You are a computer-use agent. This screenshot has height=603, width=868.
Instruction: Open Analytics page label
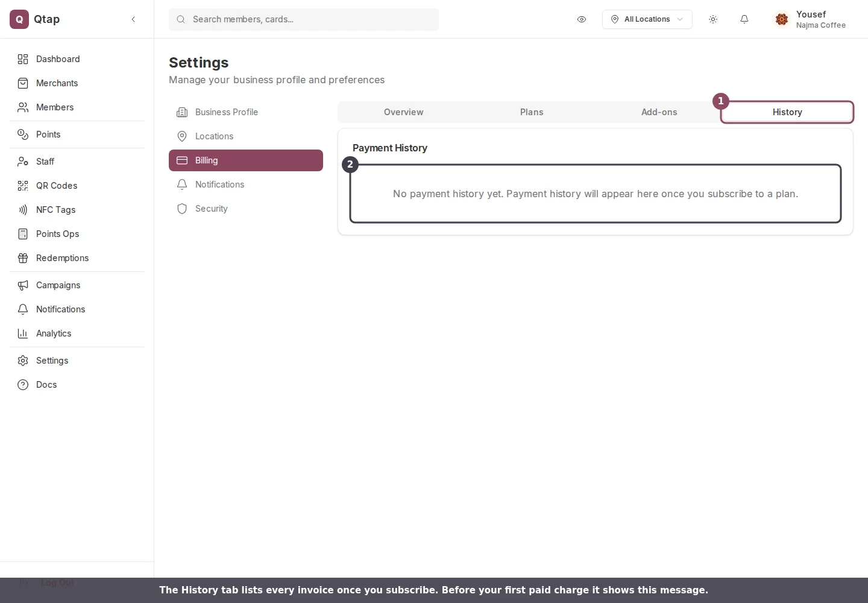click(x=54, y=333)
